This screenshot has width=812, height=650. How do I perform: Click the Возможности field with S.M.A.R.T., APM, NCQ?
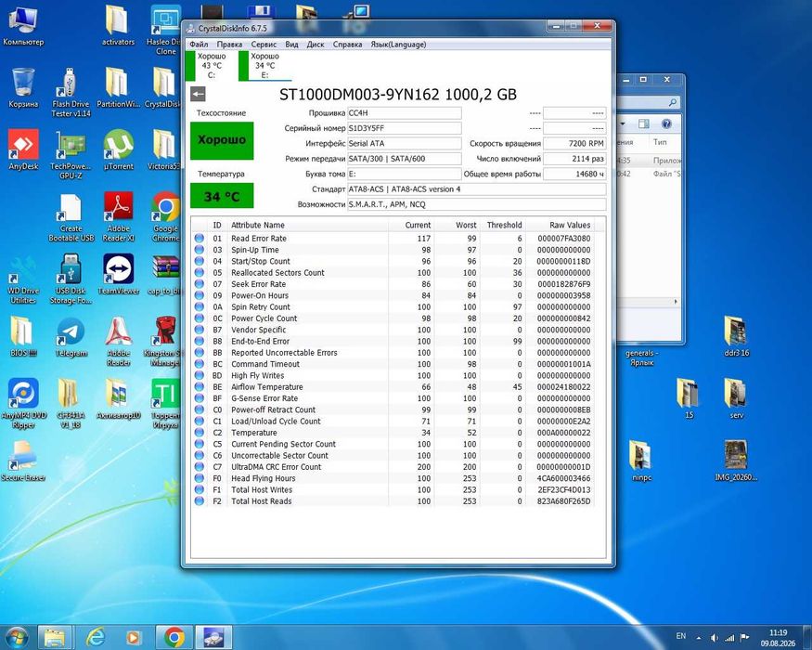tap(476, 204)
